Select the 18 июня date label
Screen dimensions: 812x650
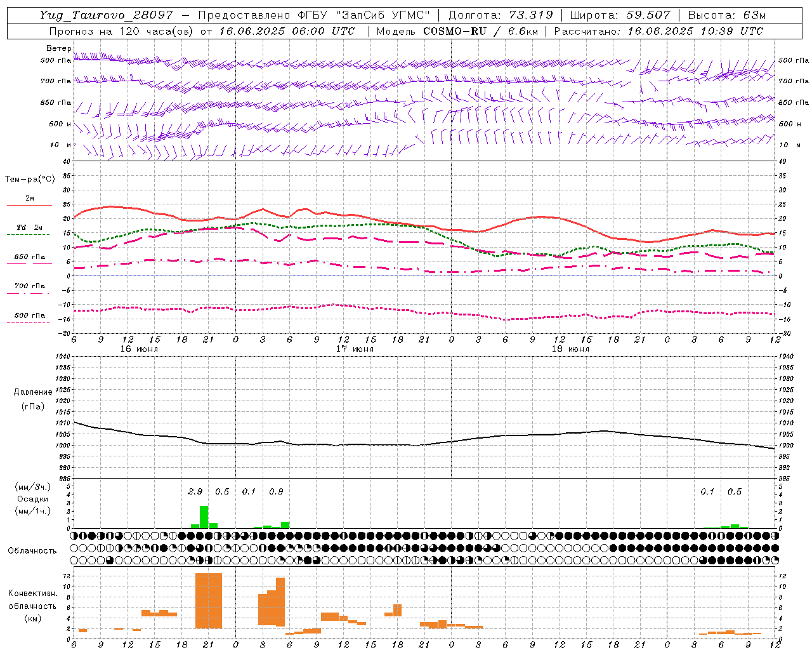click(570, 349)
